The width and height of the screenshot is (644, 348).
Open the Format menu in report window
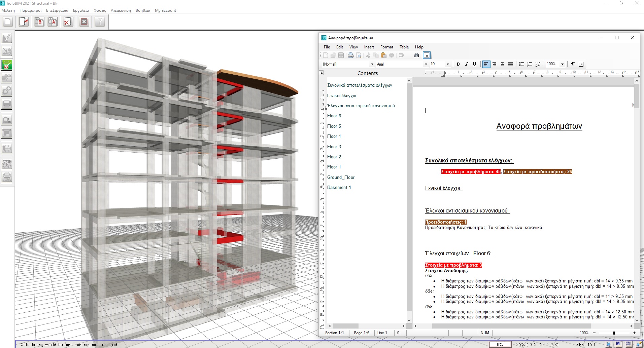(x=386, y=47)
